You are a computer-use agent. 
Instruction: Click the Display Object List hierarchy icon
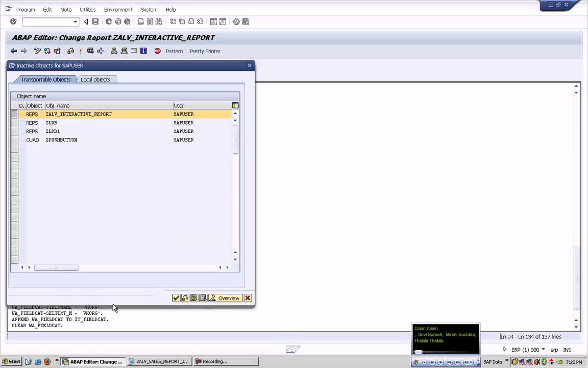[x=114, y=51]
